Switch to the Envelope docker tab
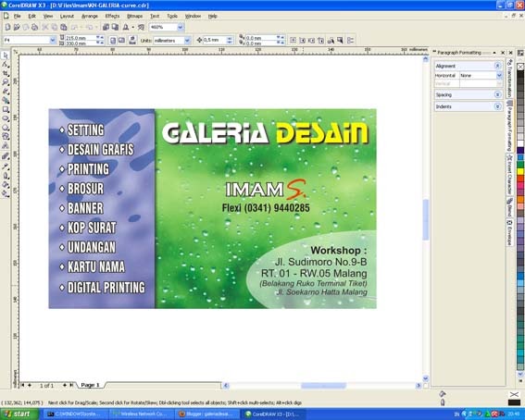This screenshot has width=525, height=420. pos(509,232)
